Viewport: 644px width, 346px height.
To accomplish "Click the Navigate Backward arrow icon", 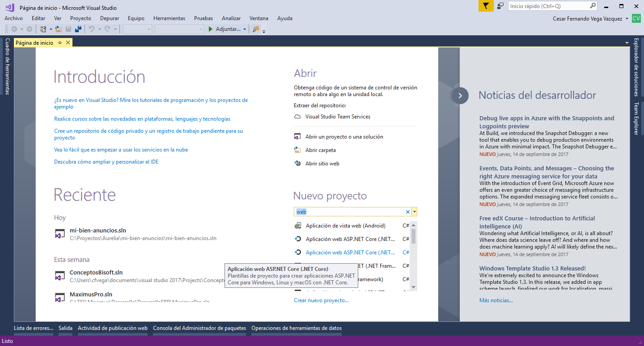I will (14, 29).
